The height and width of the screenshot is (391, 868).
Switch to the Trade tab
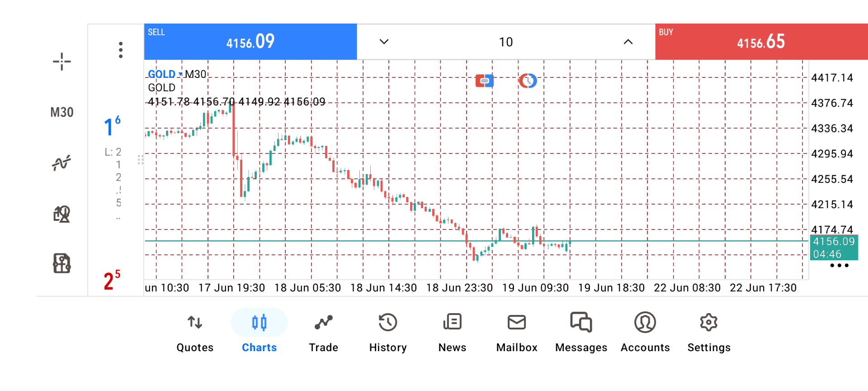point(324,334)
